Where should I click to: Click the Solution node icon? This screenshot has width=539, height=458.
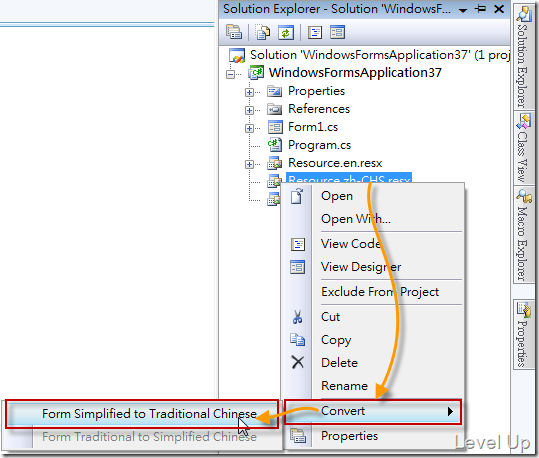point(237,55)
